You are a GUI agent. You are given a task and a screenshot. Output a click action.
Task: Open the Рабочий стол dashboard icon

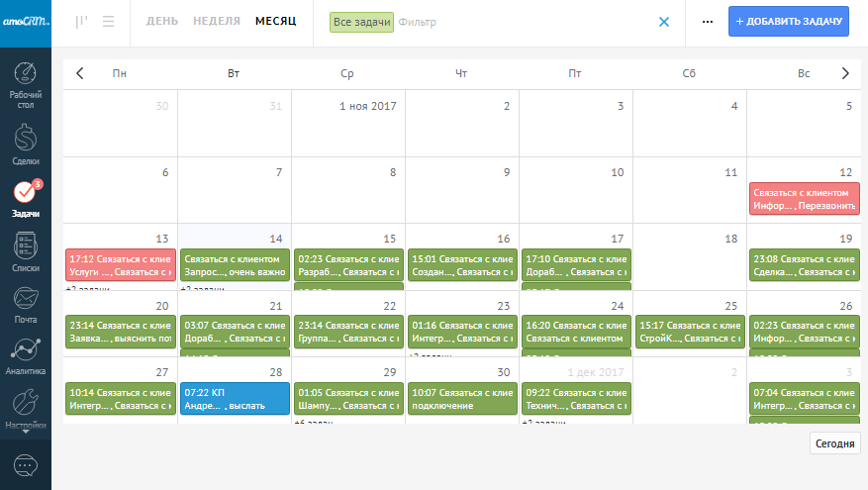pyautogui.click(x=26, y=75)
